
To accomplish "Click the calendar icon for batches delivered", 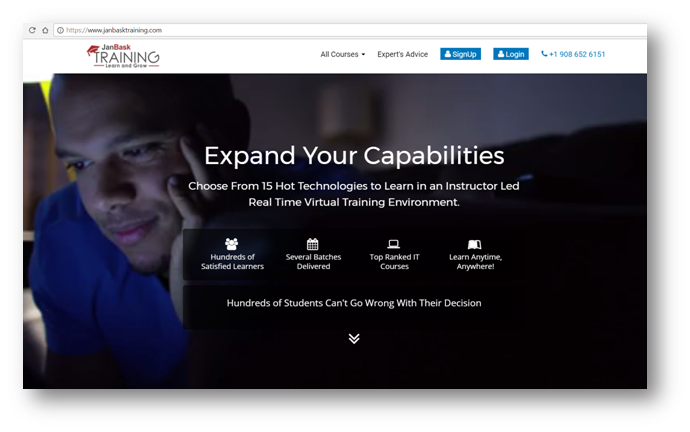I will click(x=312, y=244).
